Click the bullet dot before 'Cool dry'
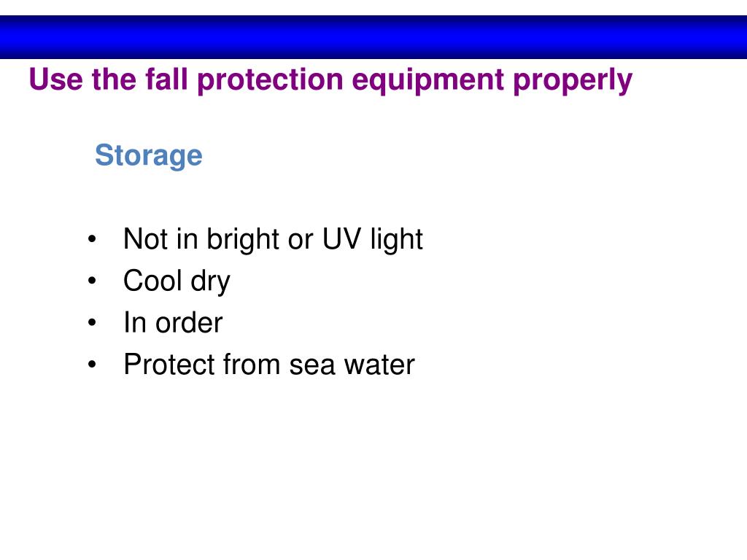The width and height of the screenshot is (747, 560). pos(92,281)
